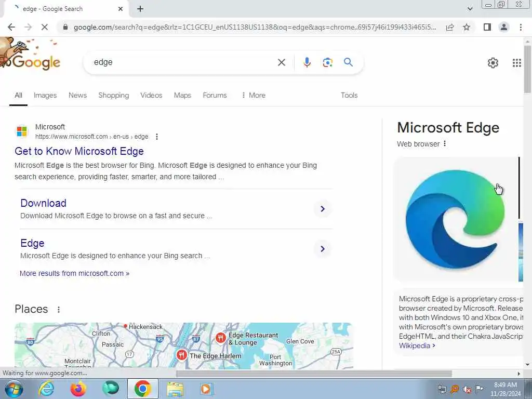Submit search with magnifying glass icon
Screen dimensions: 532x399
coord(348,62)
